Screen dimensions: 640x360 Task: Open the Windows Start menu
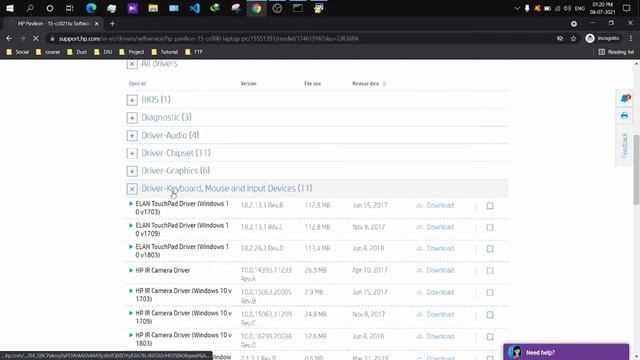[x=10, y=8]
